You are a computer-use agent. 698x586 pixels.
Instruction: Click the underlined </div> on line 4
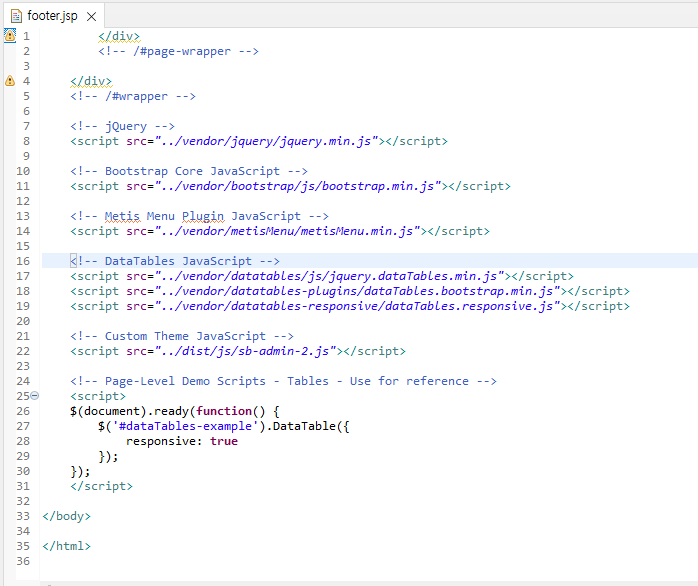(x=91, y=81)
